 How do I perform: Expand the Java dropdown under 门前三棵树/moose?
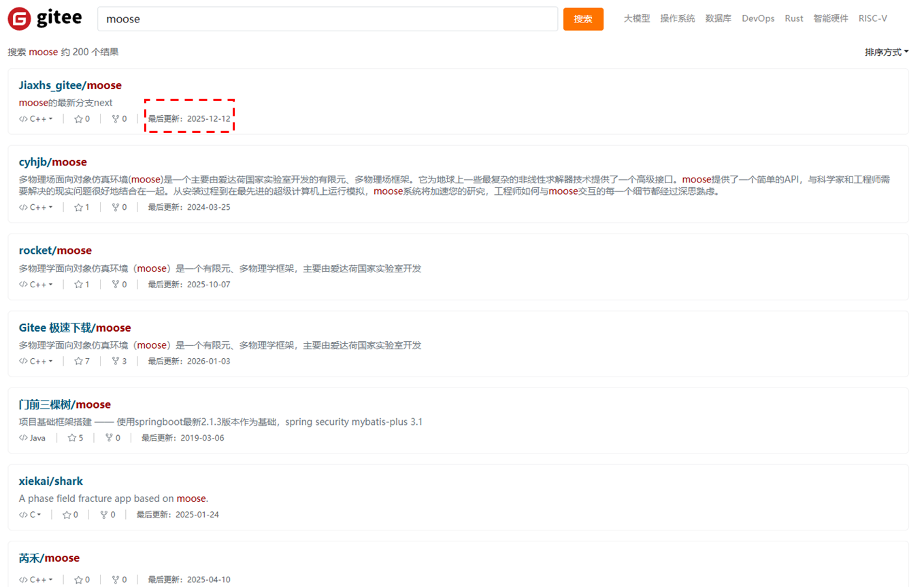[x=32, y=438]
